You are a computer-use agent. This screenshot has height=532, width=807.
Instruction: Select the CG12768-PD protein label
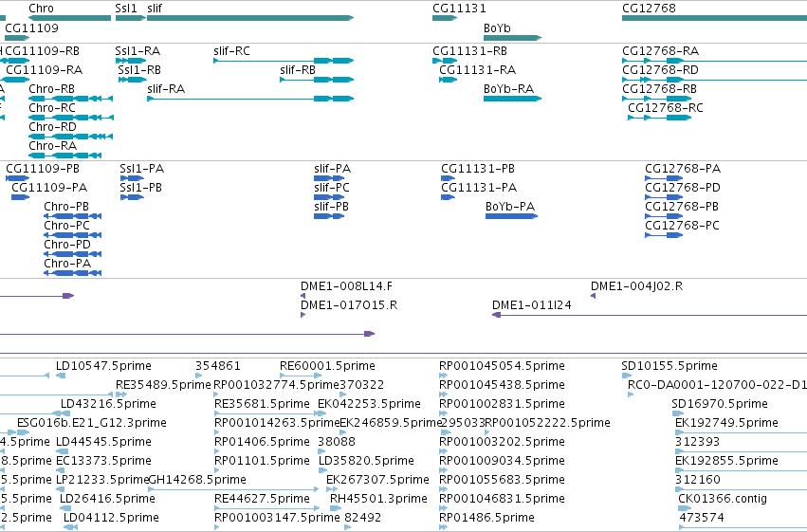click(x=683, y=188)
